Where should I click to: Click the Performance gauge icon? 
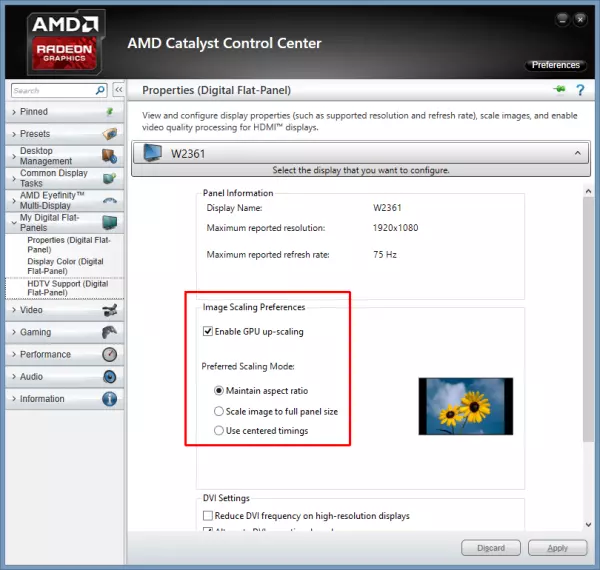pyautogui.click(x=109, y=354)
